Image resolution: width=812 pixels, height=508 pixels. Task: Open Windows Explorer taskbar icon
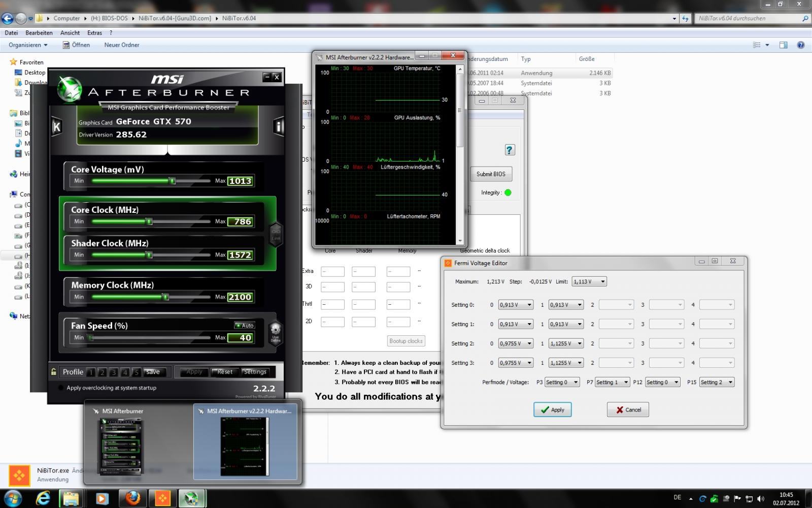[x=72, y=498]
